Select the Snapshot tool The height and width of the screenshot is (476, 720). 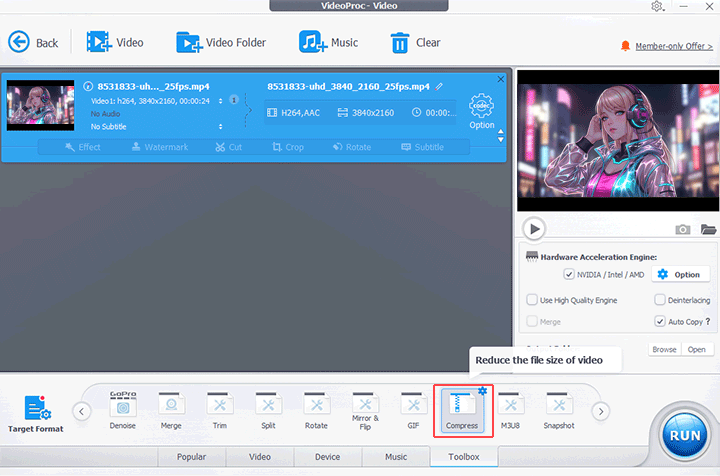559,410
